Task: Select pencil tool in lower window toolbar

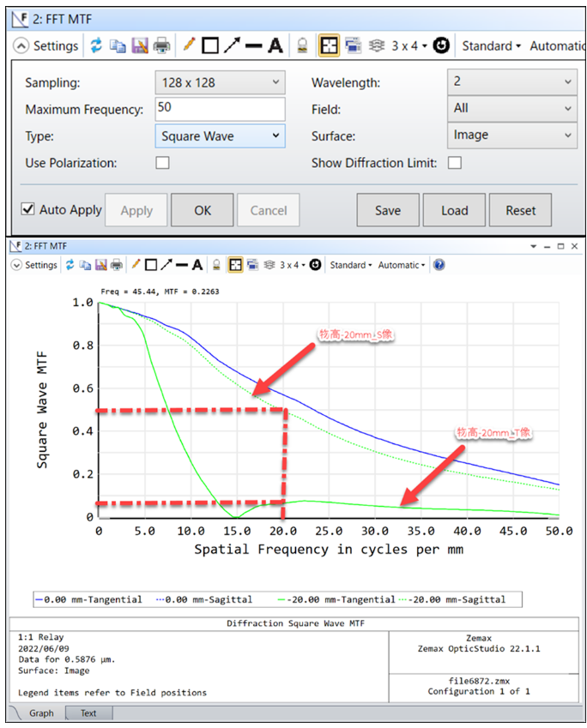Action: point(136,265)
